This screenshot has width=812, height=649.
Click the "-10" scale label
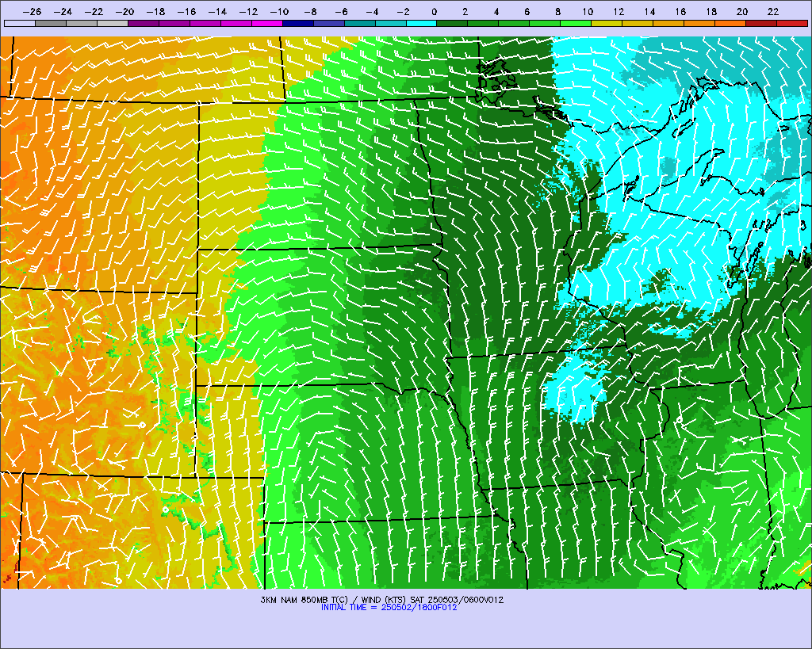tap(279, 11)
